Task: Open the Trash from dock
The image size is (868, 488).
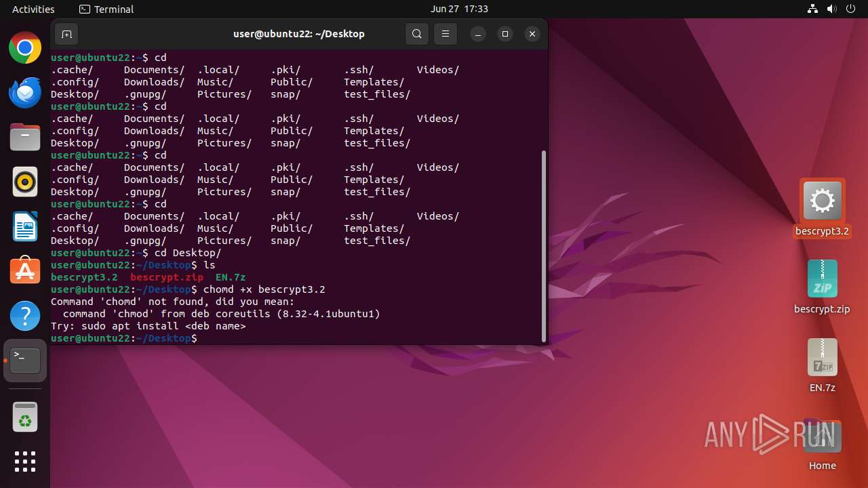Action: coord(25,417)
